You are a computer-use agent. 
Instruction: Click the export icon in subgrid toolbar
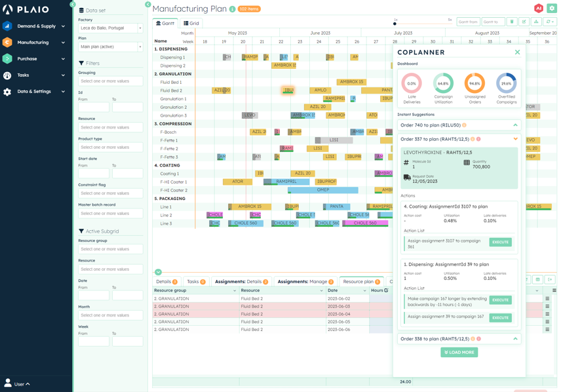(x=550, y=279)
